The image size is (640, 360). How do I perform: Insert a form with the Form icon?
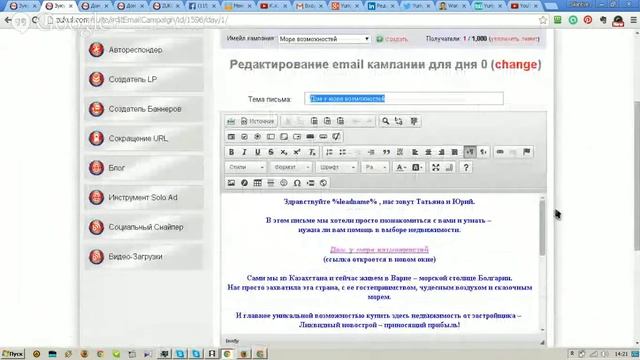click(231, 137)
